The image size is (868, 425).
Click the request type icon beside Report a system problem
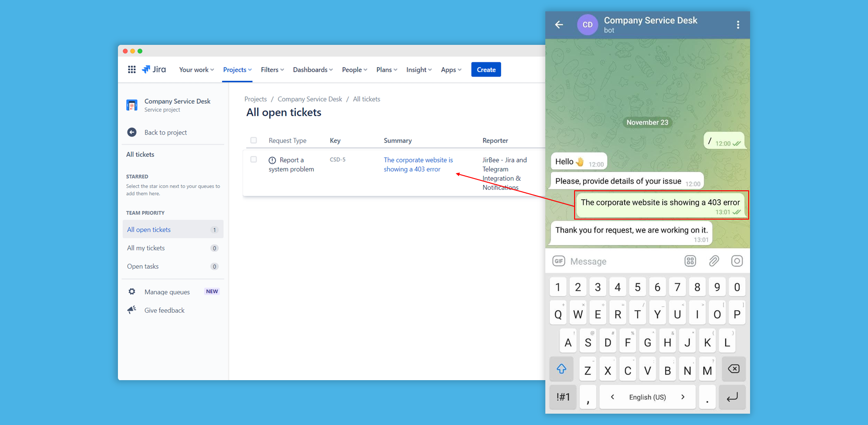click(272, 160)
